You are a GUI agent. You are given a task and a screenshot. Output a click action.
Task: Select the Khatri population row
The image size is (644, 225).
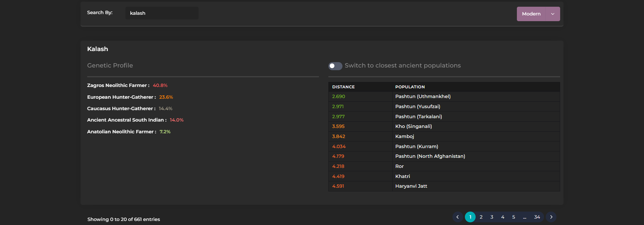pyautogui.click(x=444, y=176)
